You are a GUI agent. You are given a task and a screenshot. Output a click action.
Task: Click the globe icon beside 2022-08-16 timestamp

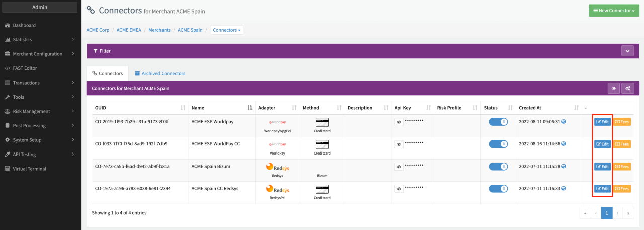[563, 144]
